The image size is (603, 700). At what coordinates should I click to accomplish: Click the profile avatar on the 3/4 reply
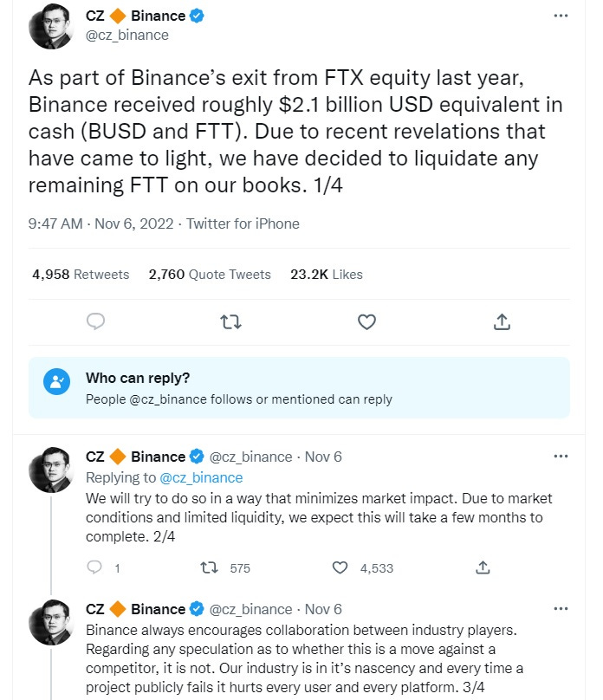(50, 621)
